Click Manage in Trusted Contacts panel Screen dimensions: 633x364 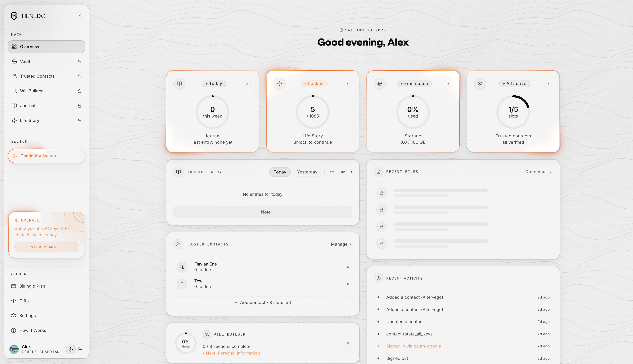(x=341, y=245)
